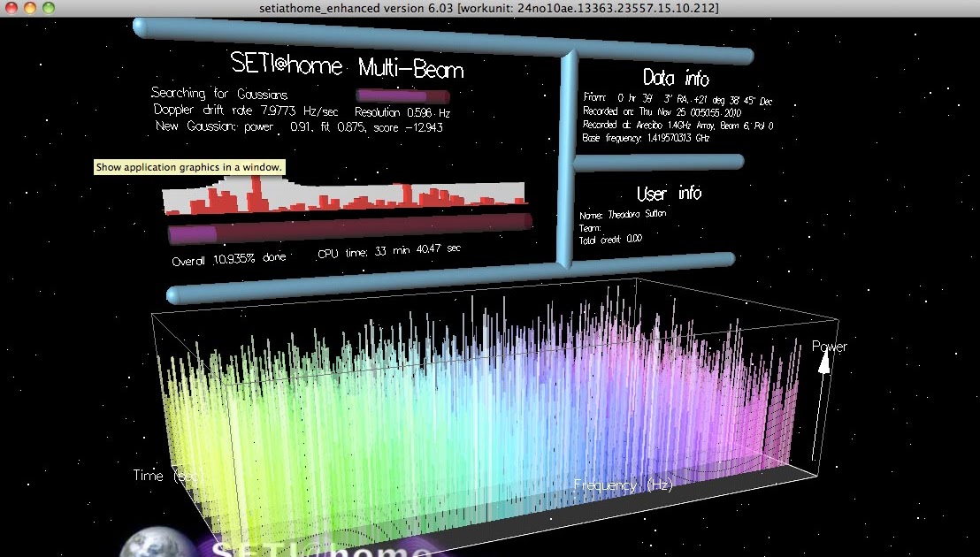
Task: Zoom the window with the green button
Action: pos(48,8)
